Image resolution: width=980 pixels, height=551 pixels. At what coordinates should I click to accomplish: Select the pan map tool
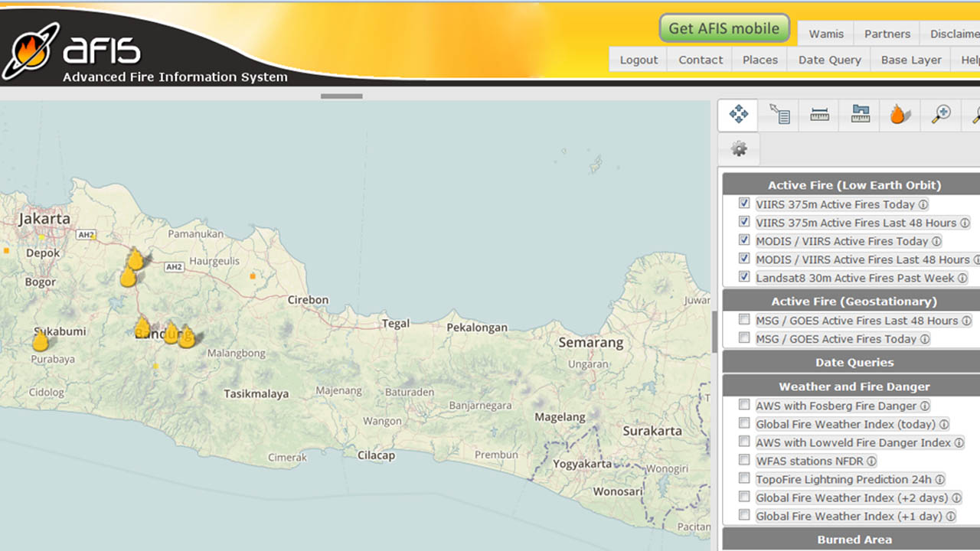tap(739, 115)
